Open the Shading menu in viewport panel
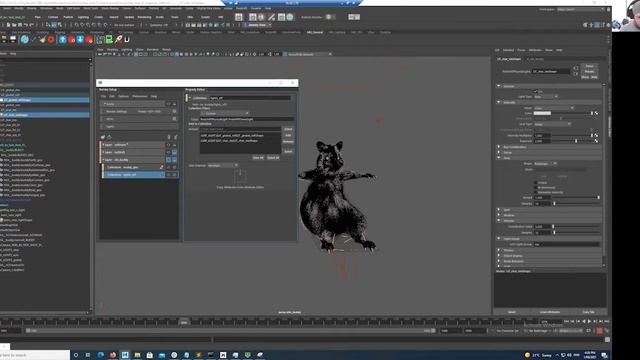 (x=112, y=49)
